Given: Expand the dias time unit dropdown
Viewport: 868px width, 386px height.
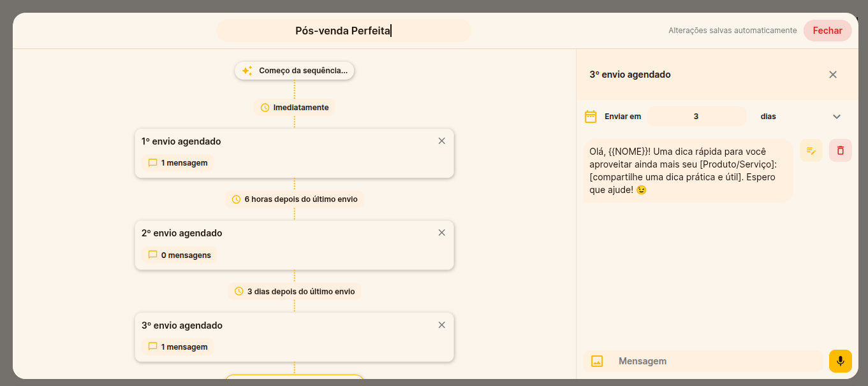Looking at the screenshot, I should tap(836, 117).
